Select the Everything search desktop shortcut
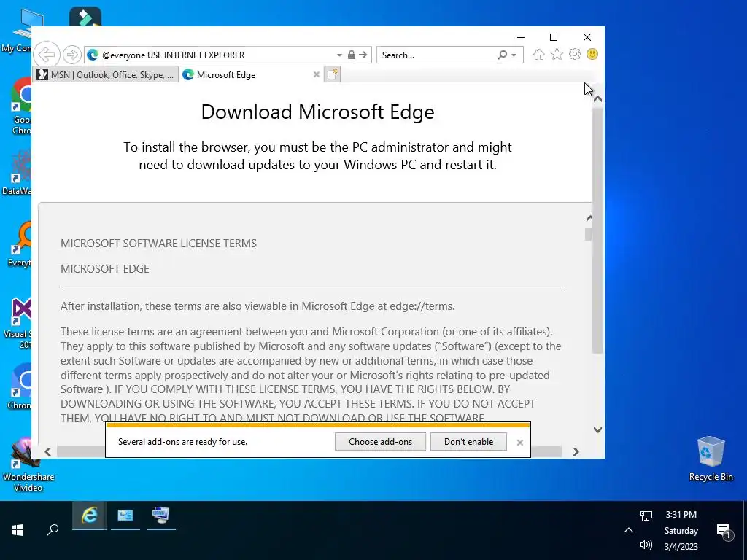Screen dimensions: 747x560 pos(20,244)
